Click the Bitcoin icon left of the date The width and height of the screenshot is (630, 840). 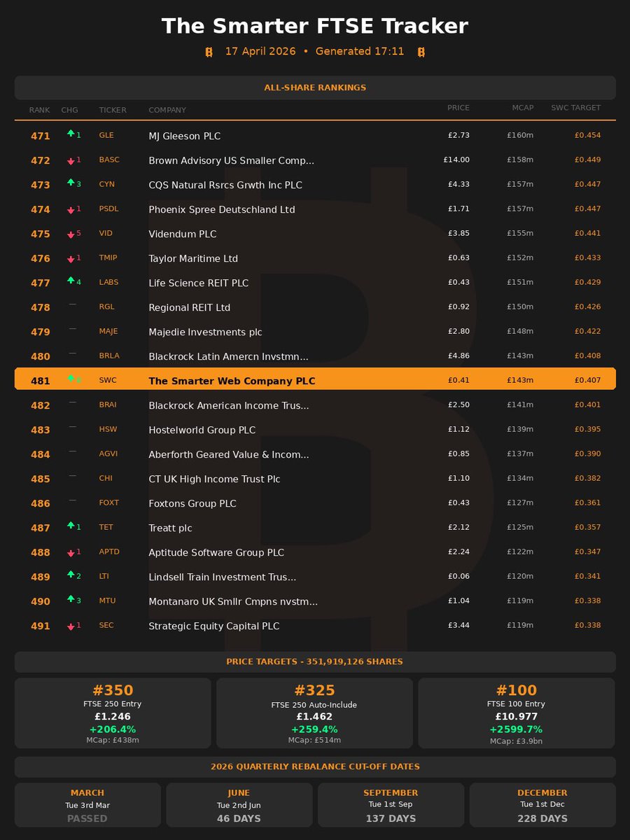(209, 52)
